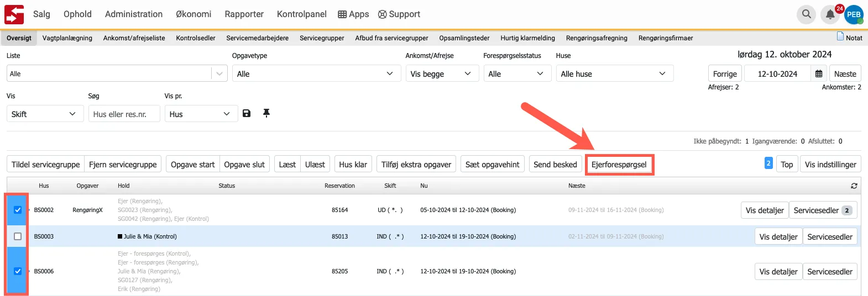
Task: Click the Ejerforespørgsel button
Action: pyautogui.click(x=619, y=165)
